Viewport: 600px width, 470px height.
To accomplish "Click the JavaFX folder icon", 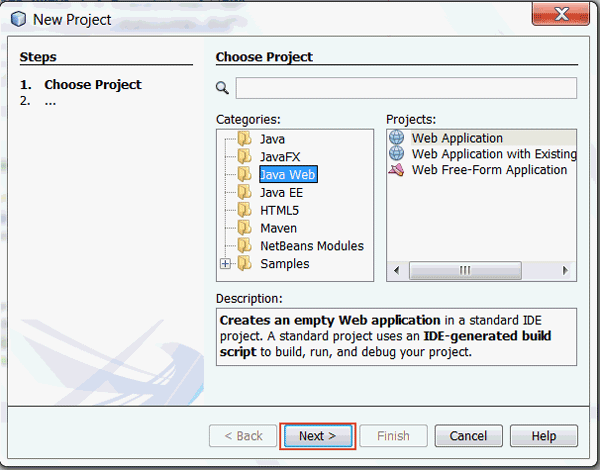I will pyautogui.click(x=244, y=157).
